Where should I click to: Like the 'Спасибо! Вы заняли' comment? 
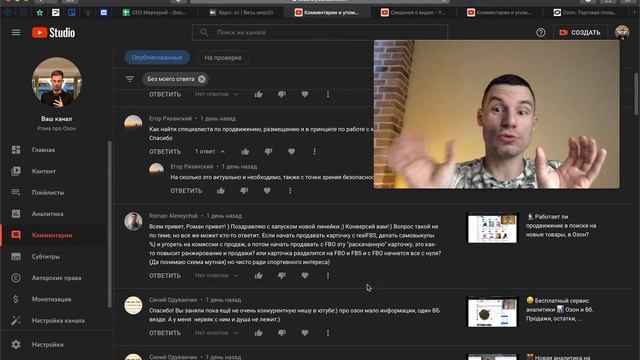pos(258,333)
